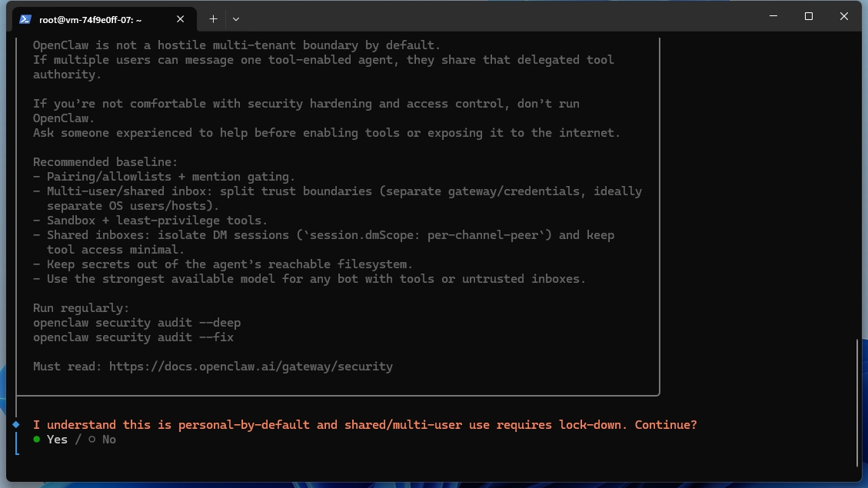Click the PowerShell icon in the tab
The width and height of the screenshot is (868, 488).
pos(25,19)
